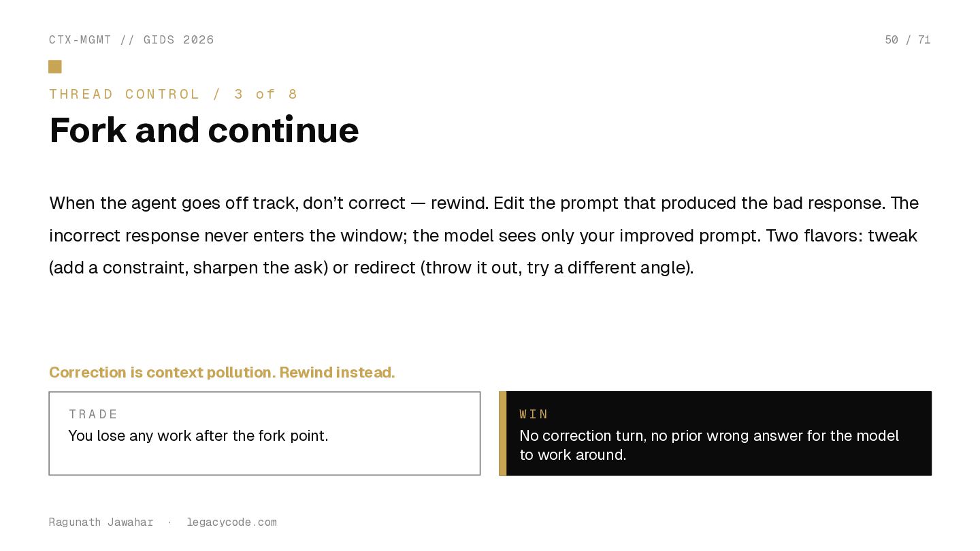Click the legacycode.com link in the footer
Viewport: 980px width, 551px height.
pyautogui.click(x=231, y=522)
